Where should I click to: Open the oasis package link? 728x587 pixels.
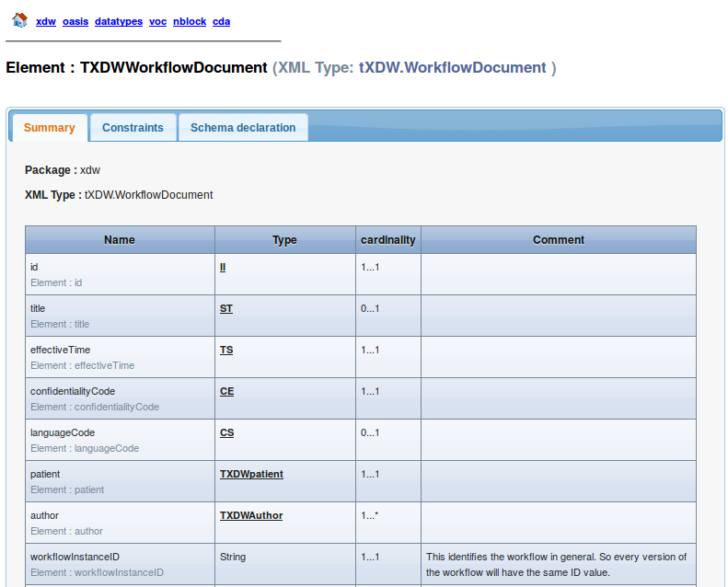75,21
